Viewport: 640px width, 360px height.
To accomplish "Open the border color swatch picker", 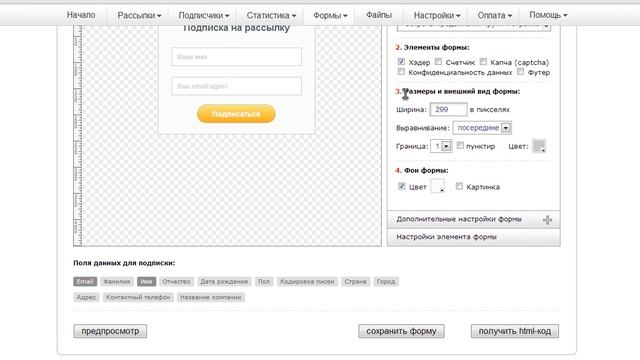I will (x=539, y=146).
